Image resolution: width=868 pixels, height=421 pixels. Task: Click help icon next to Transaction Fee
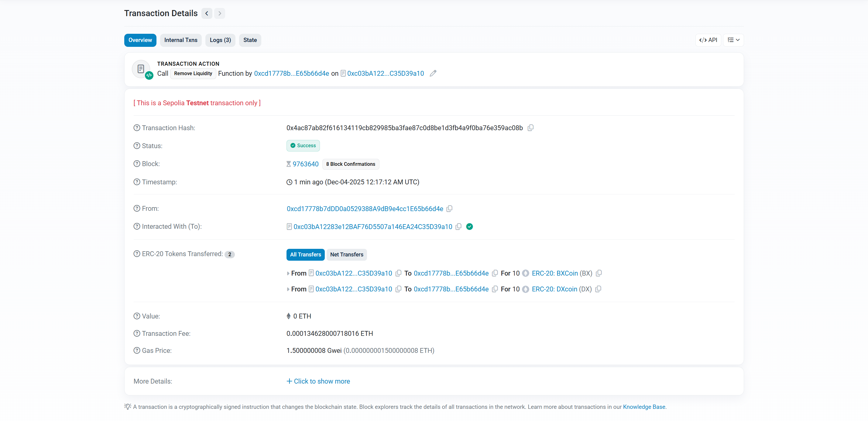point(136,333)
